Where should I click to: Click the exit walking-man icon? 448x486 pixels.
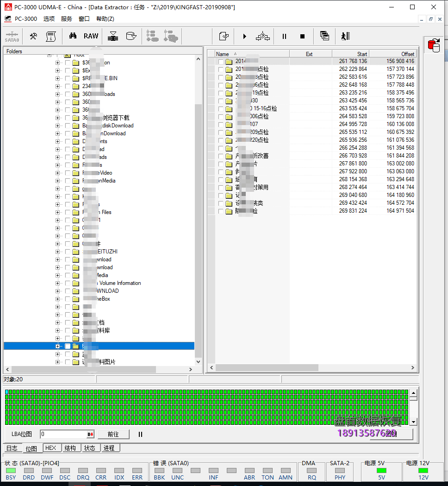coord(346,36)
